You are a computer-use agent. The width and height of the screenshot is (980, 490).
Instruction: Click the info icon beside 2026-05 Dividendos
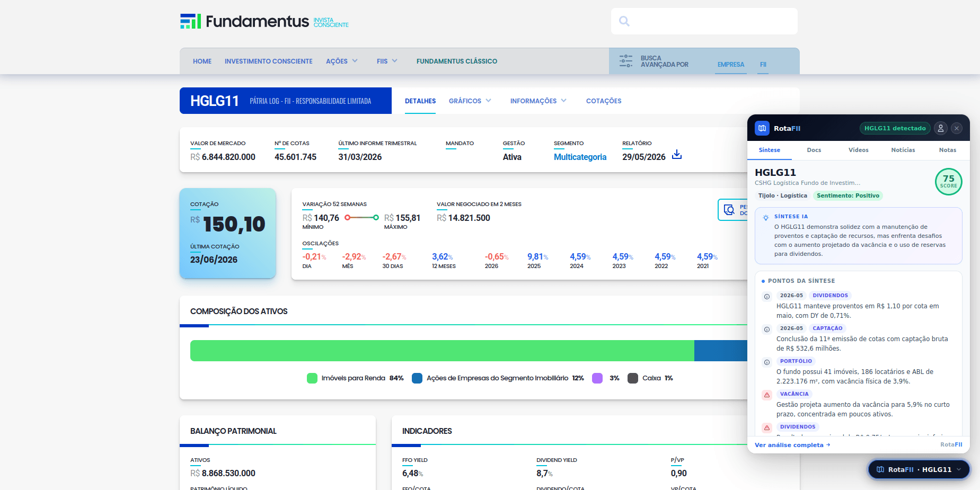point(766,297)
